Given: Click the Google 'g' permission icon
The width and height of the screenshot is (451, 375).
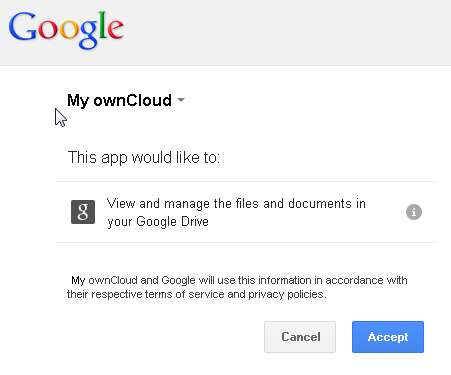Looking at the screenshot, I should coord(83,212).
